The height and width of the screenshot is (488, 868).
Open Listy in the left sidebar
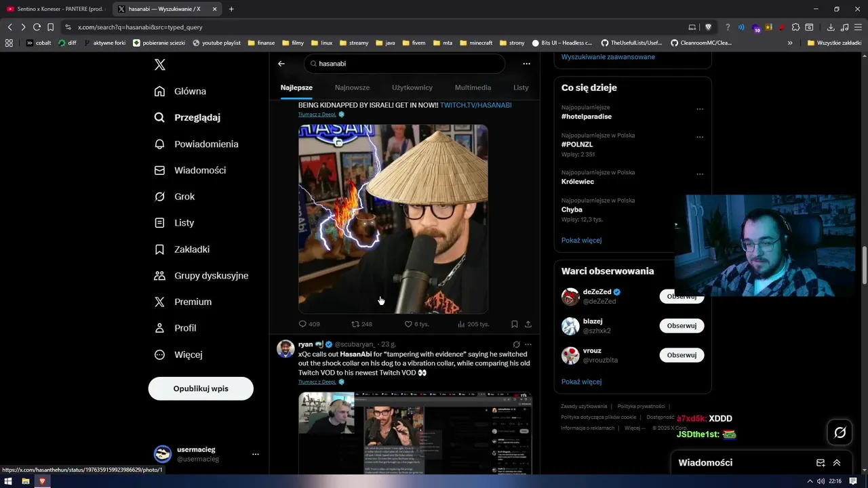(174, 222)
